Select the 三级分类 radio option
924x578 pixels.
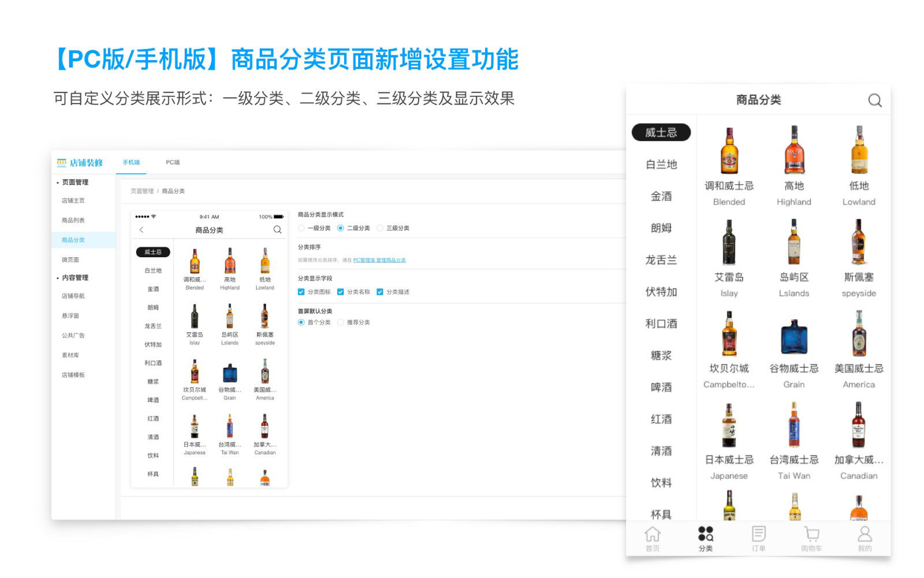(380, 228)
